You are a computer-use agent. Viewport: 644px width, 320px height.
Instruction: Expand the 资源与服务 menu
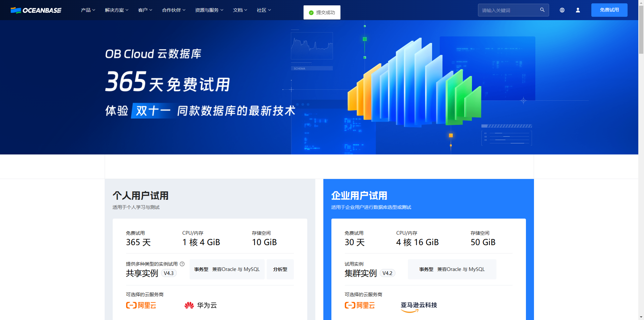(209, 10)
